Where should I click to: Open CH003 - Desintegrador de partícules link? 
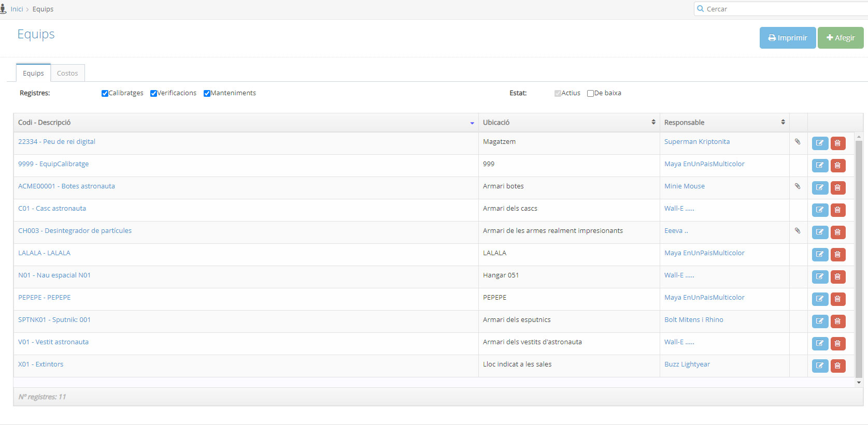coord(75,230)
